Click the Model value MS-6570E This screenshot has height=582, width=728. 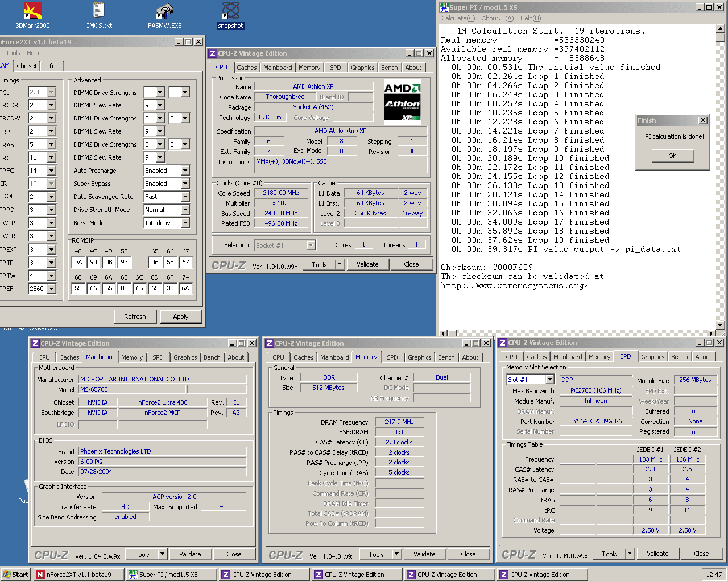tap(132, 390)
